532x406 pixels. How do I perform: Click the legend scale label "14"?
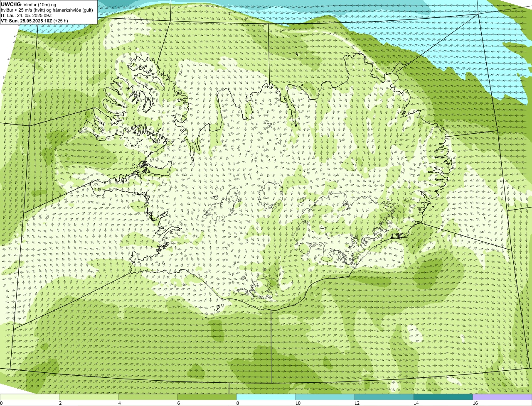pos(416,403)
